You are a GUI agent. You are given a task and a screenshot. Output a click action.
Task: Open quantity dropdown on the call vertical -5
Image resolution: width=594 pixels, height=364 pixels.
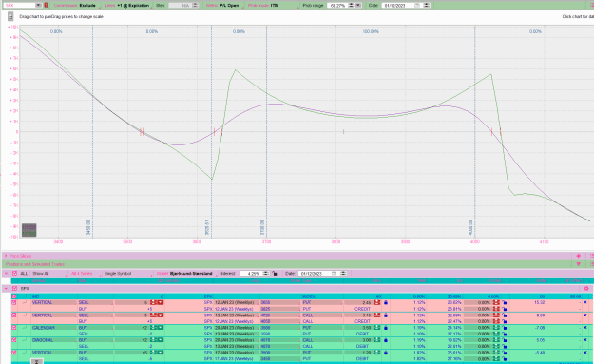(161, 316)
